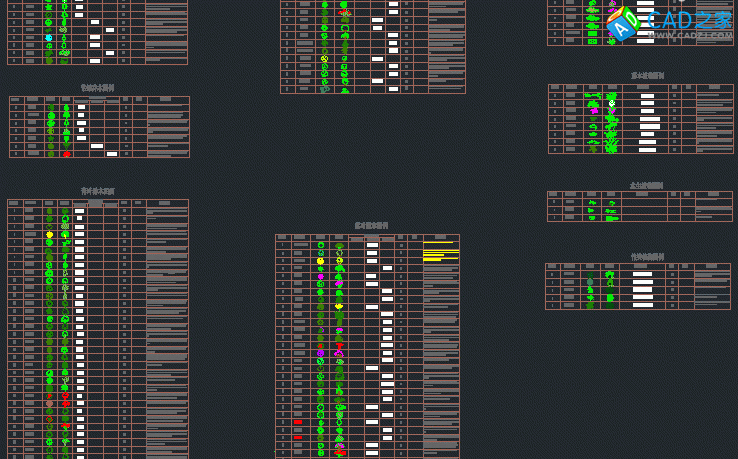Select title of small two-row right table

tap(647, 185)
